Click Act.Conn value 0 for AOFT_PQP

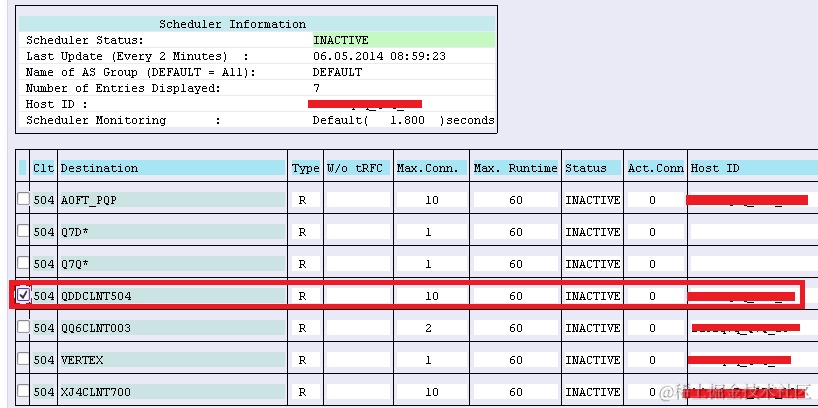point(655,200)
